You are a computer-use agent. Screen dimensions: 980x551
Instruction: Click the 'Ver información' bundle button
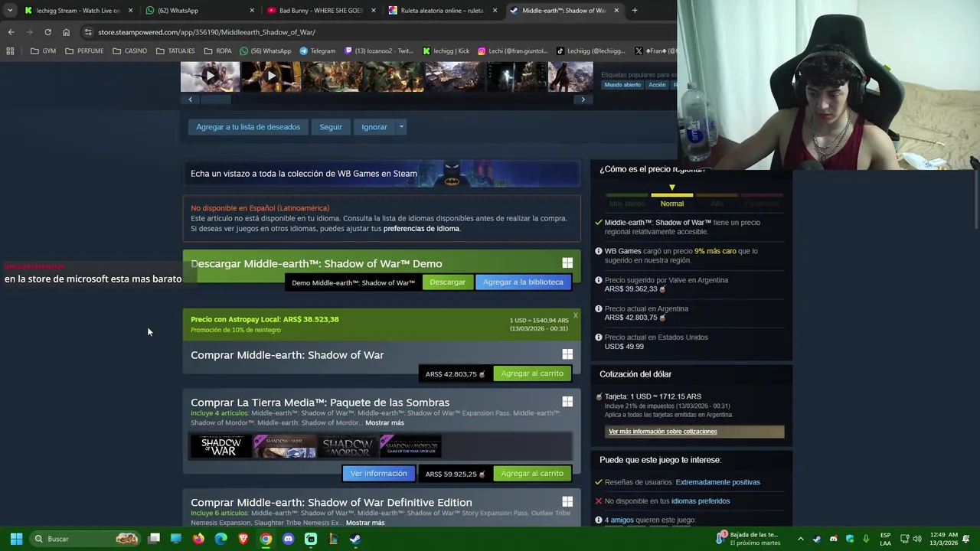click(379, 474)
